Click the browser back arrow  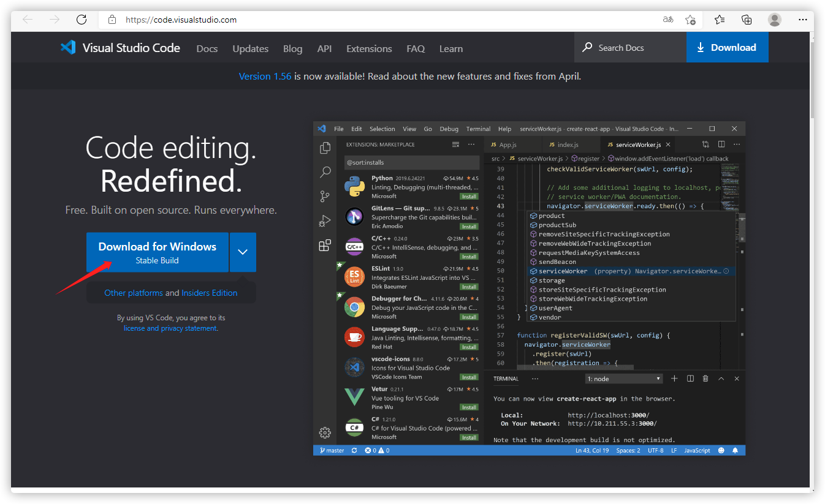click(x=28, y=20)
